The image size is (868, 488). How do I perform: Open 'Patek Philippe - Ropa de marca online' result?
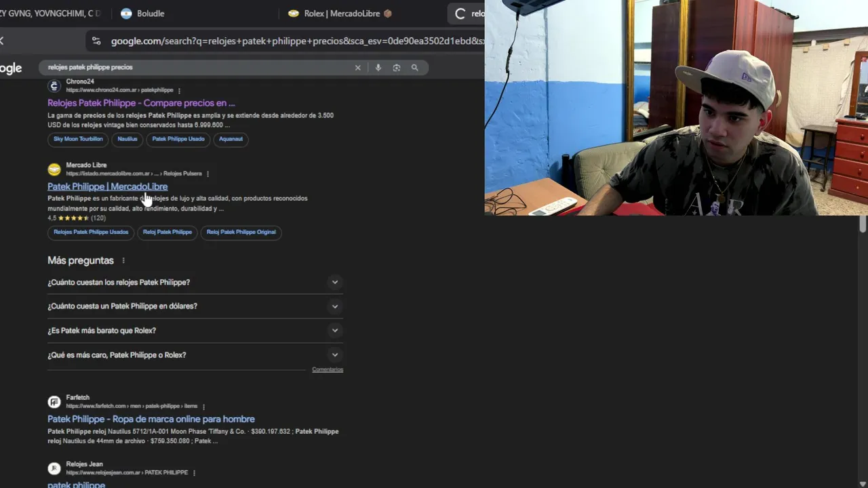click(x=151, y=419)
